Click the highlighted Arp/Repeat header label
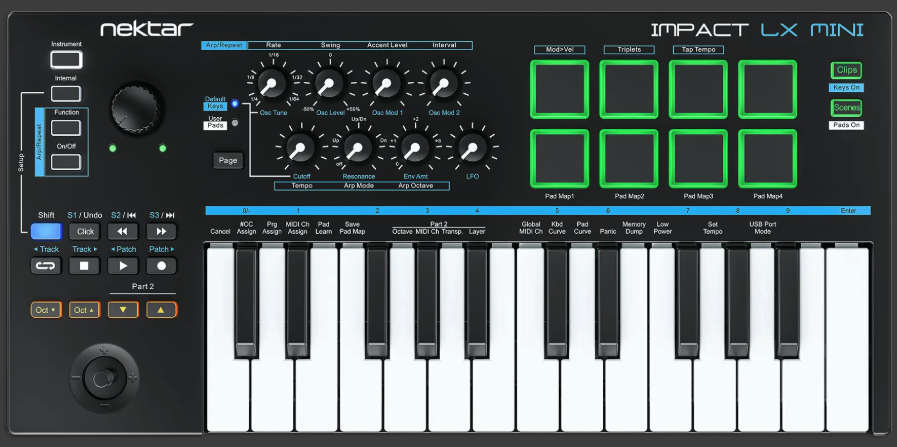The width and height of the screenshot is (897, 447). pyautogui.click(x=224, y=45)
